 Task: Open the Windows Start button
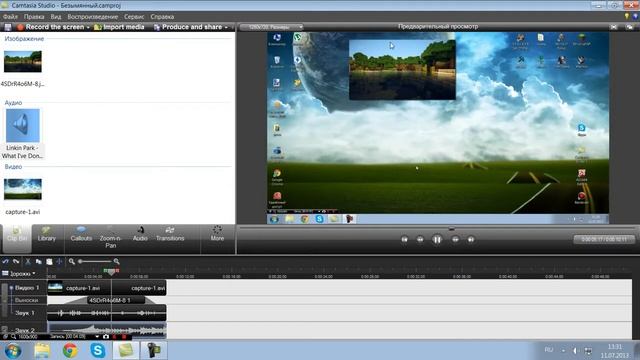tap(13, 351)
